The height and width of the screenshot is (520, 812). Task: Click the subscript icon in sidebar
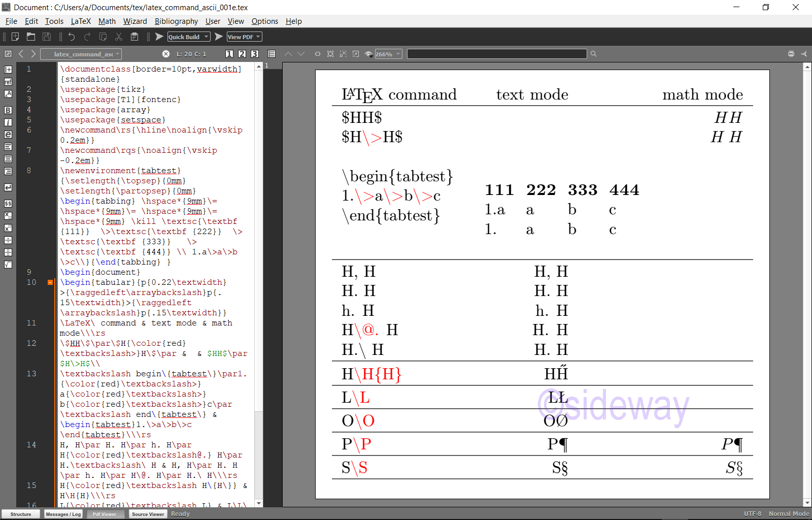8,216
